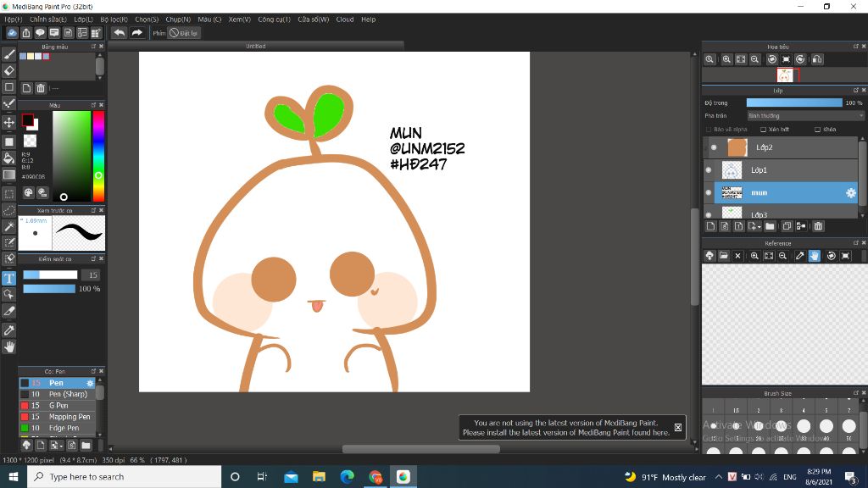Activate the Text tool
This screenshot has width=868, height=488.
coord(8,278)
